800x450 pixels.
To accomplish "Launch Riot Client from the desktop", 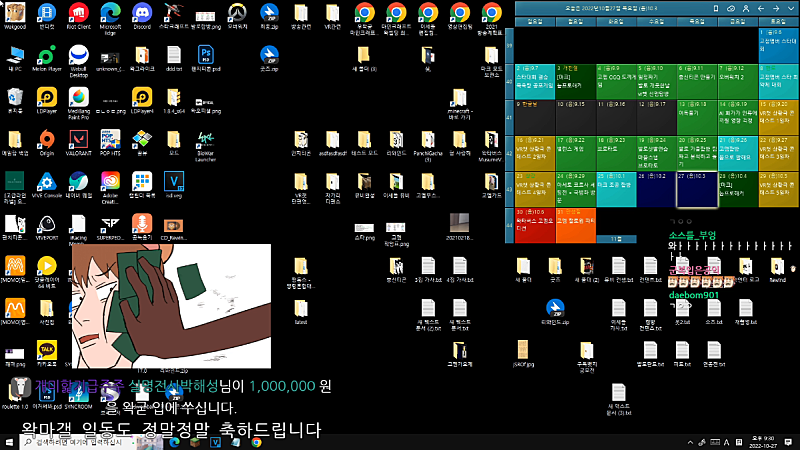I will point(78,14).
